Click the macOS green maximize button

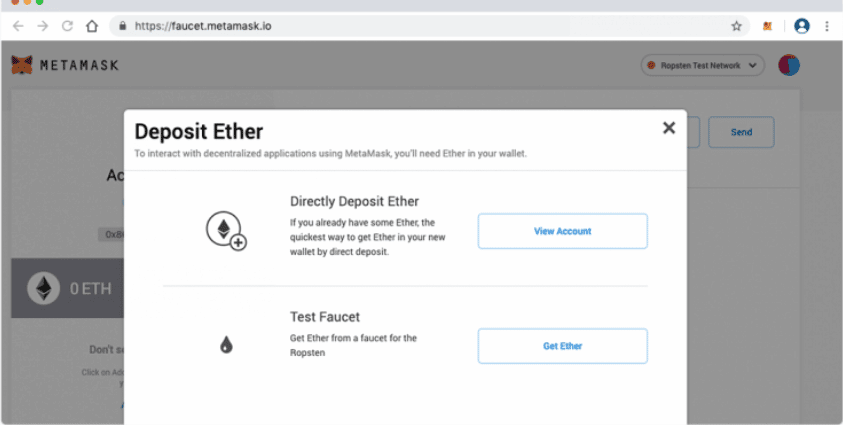[39, 2]
